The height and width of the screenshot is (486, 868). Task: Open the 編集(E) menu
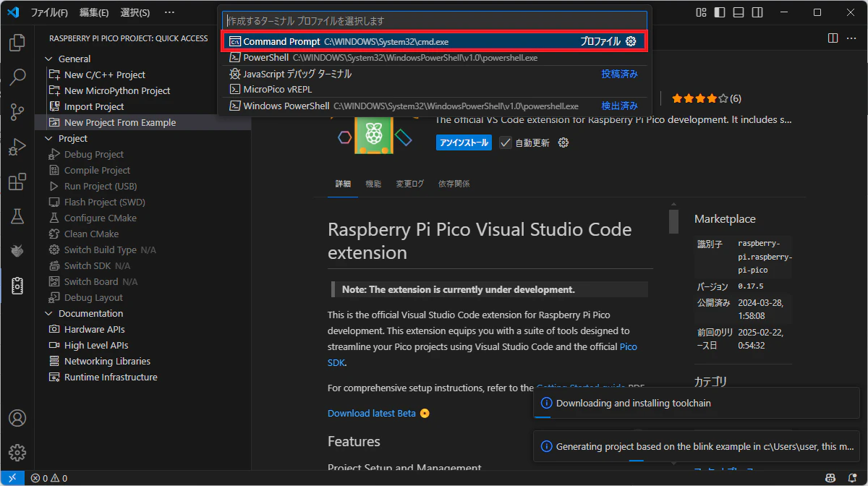tap(94, 12)
